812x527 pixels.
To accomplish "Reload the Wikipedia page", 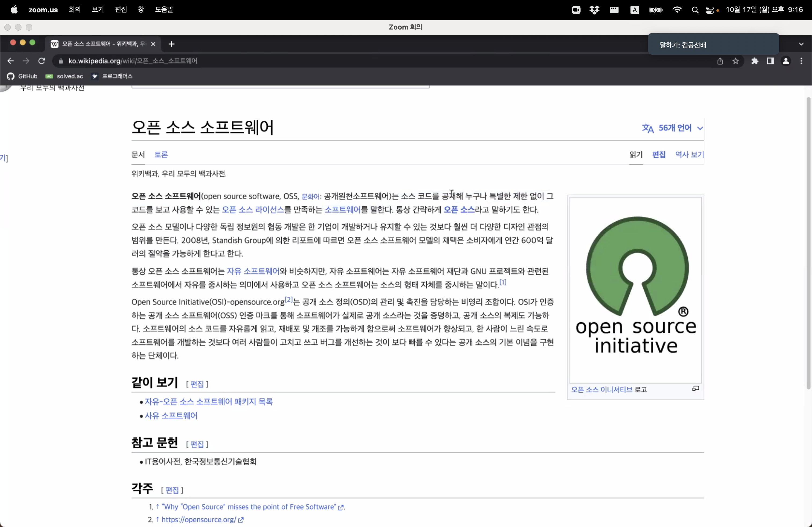I will point(42,61).
